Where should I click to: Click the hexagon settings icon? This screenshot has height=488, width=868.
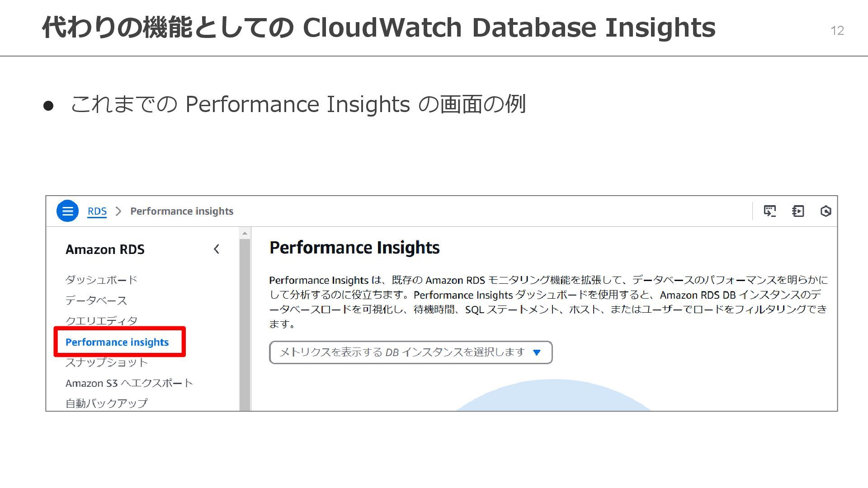(x=826, y=211)
